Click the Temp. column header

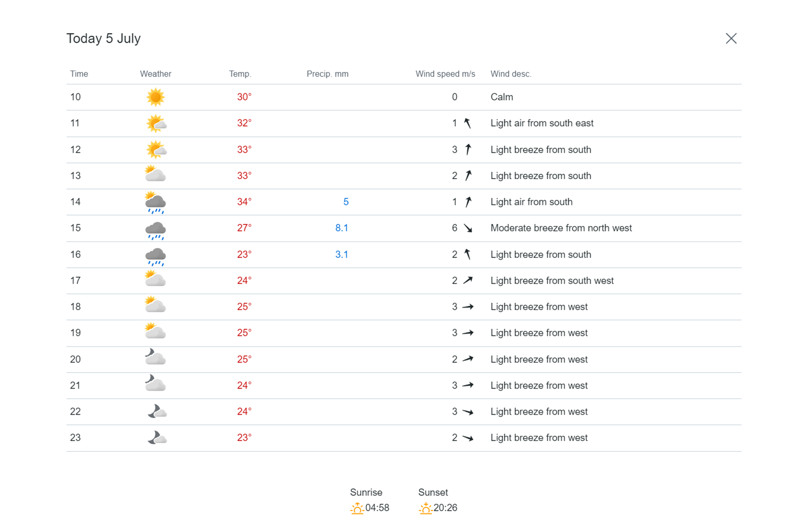240,74
